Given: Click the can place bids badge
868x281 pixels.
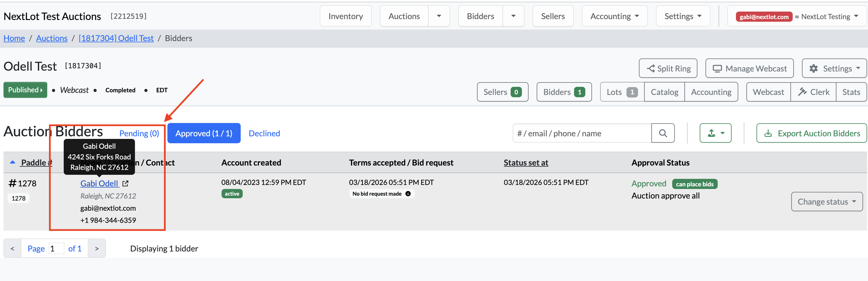Looking at the screenshot, I should point(695,184).
